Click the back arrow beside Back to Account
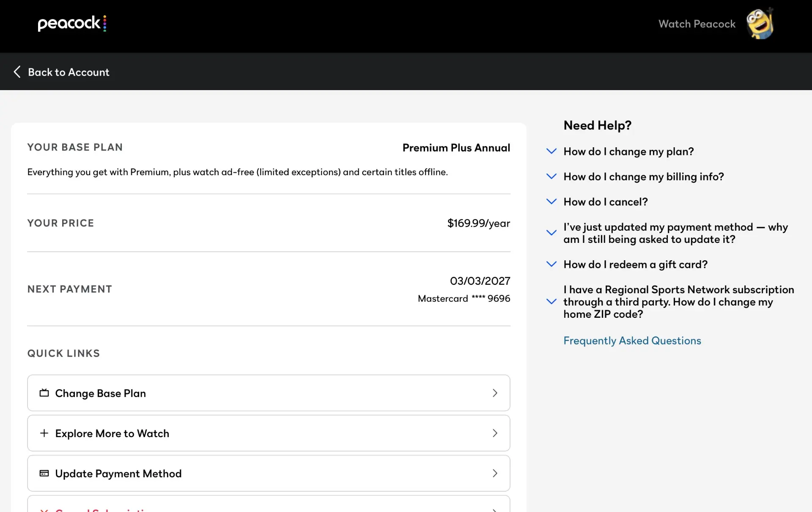 17,72
